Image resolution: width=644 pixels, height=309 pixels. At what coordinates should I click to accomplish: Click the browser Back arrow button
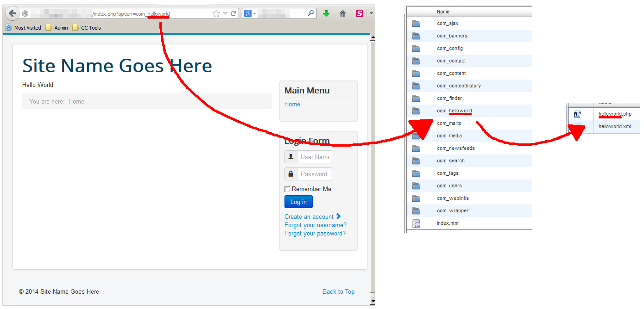coord(12,13)
